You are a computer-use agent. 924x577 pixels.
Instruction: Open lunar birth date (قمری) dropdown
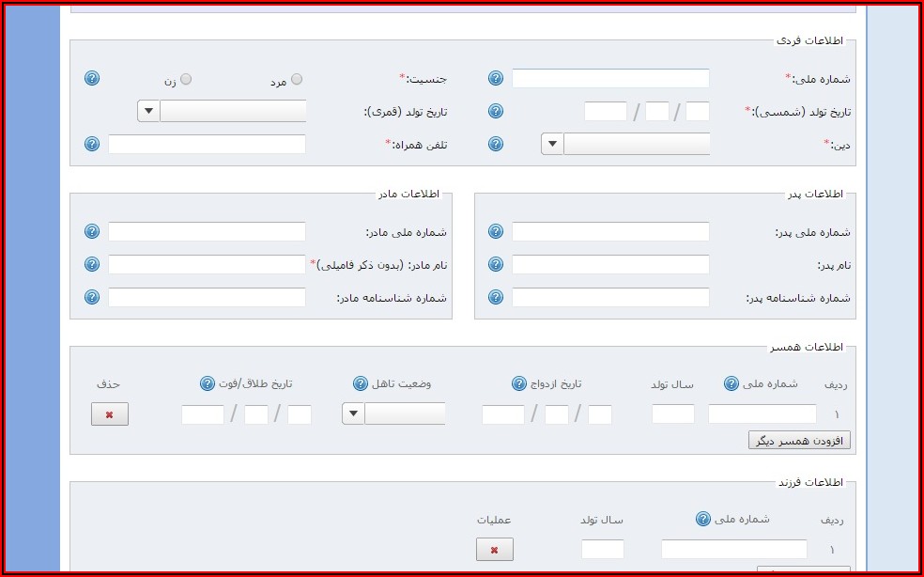(x=148, y=112)
